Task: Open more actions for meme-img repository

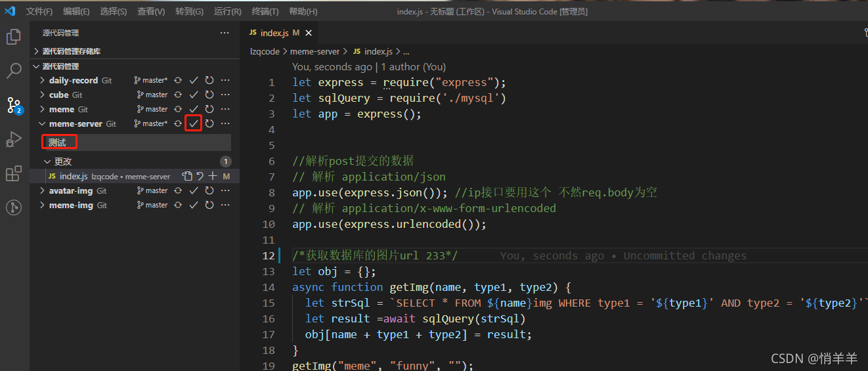Action: pyautogui.click(x=225, y=205)
